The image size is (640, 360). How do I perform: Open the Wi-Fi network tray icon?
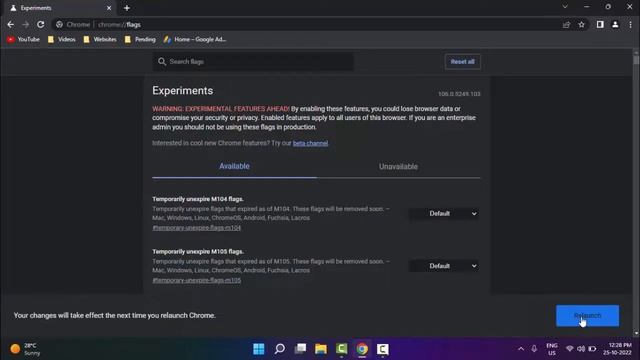tap(569, 349)
